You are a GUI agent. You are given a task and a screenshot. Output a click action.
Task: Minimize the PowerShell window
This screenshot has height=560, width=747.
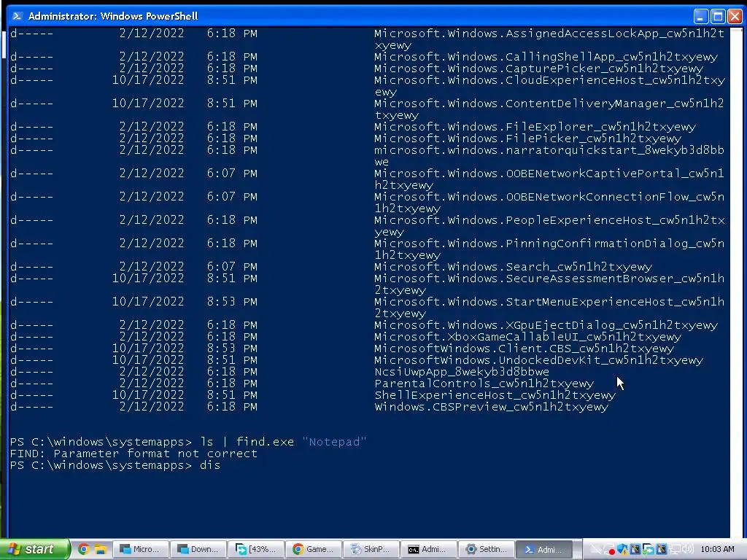click(700, 16)
